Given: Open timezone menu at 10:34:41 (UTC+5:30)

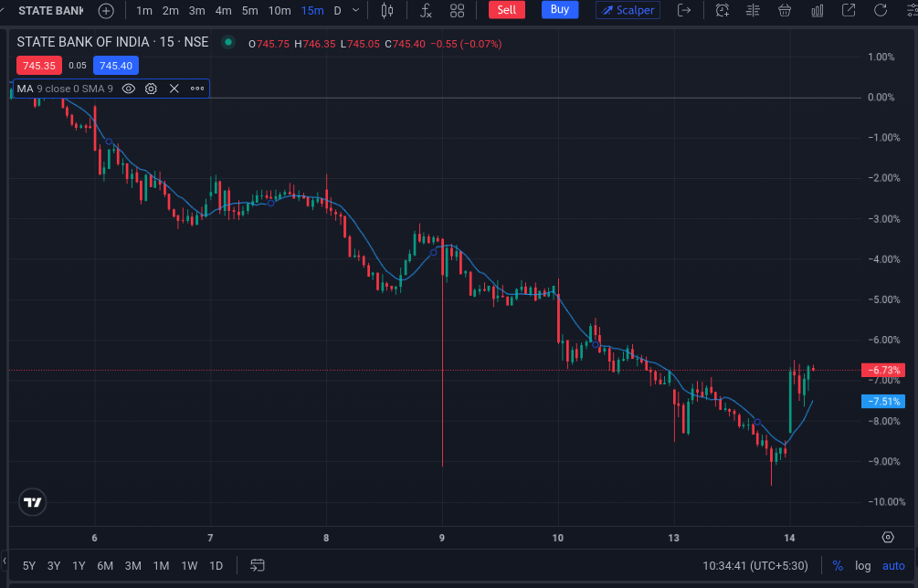Looking at the screenshot, I should (755, 566).
